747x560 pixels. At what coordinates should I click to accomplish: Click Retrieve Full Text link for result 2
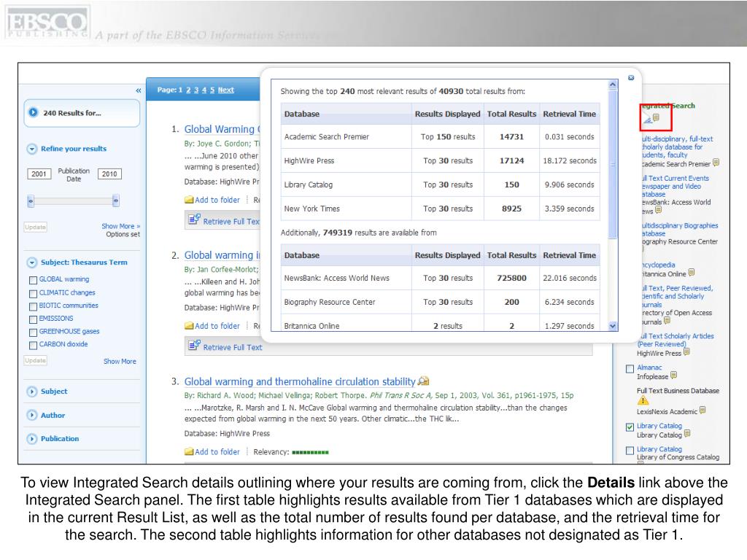[x=233, y=347]
